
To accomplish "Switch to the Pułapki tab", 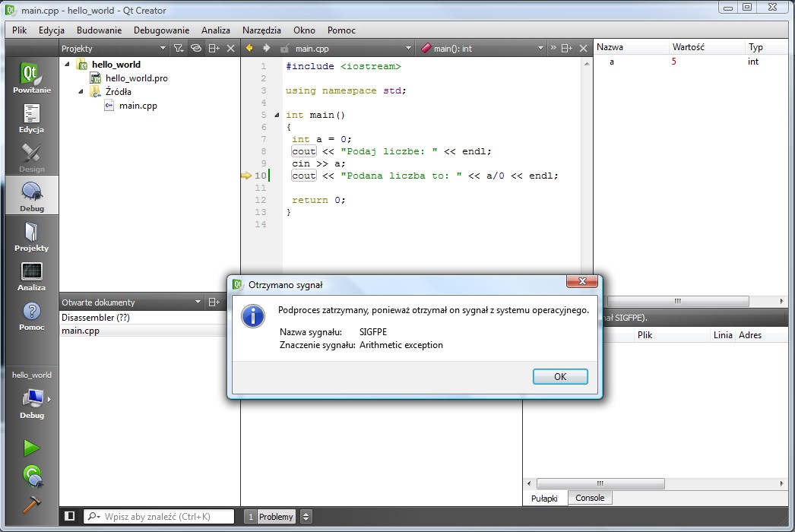I will click(544, 498).
